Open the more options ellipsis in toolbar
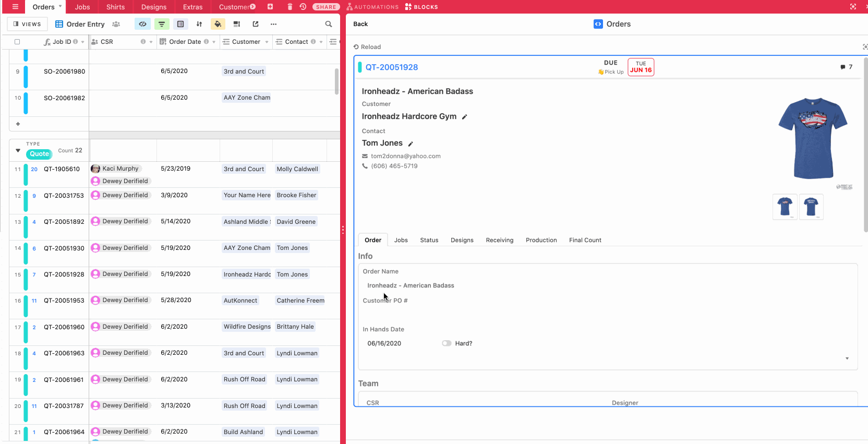Viewport: 868px width, 444px height. point(273,24)
